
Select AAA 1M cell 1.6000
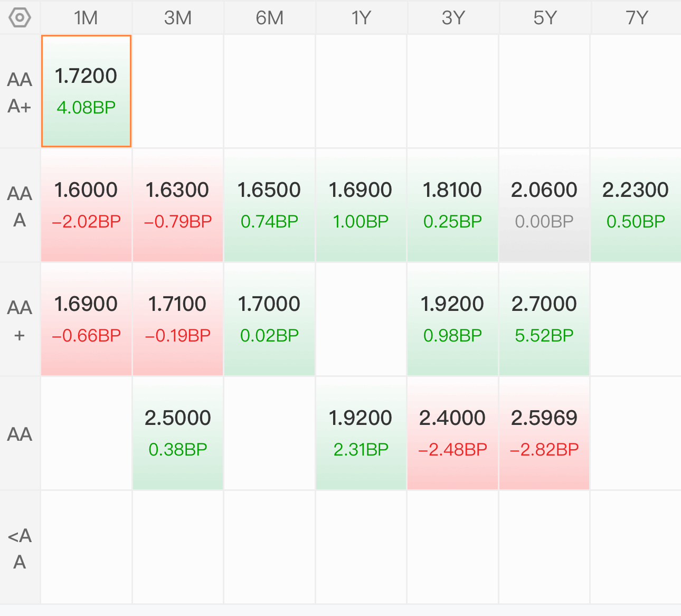click(86, 205)
